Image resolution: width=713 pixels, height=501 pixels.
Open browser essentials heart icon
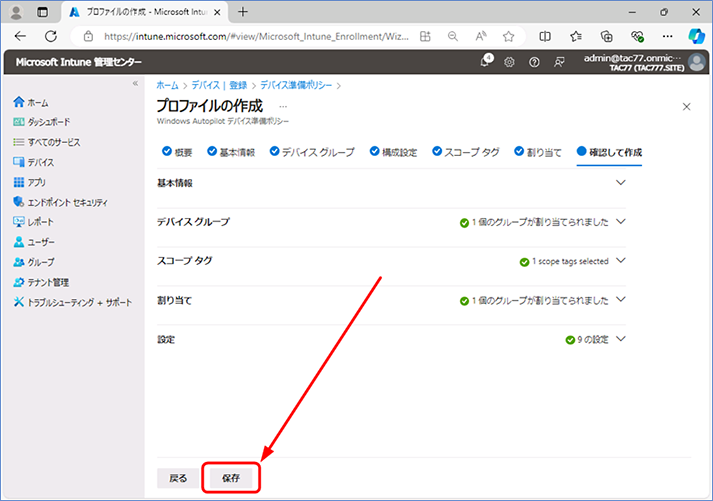[x=638, y=36]
